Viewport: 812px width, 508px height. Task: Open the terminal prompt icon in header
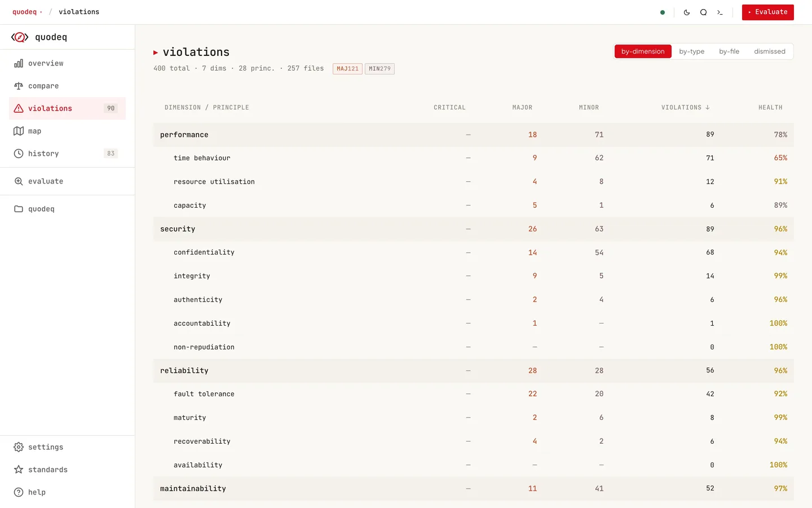(720, 12)
